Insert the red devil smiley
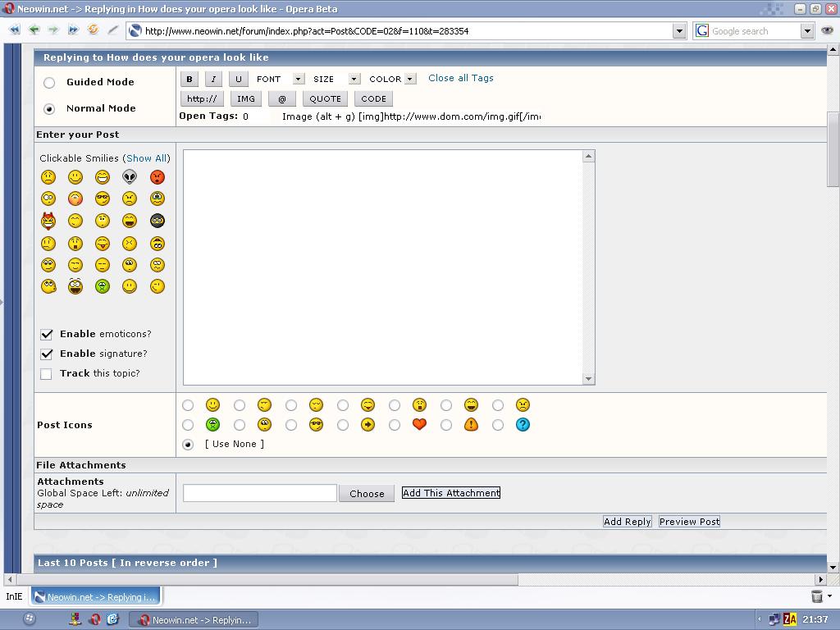840x630 pixels. (x=48, y=221)
